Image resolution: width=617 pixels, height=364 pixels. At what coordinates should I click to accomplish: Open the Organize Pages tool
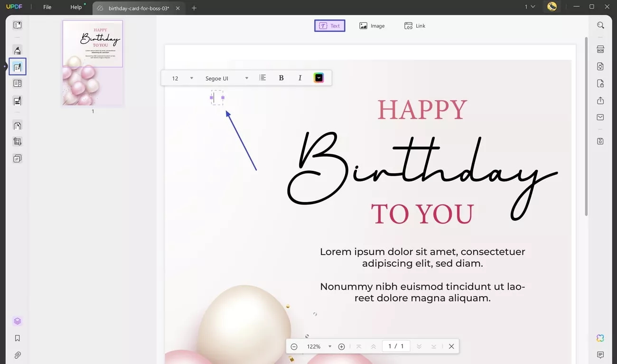17,84
